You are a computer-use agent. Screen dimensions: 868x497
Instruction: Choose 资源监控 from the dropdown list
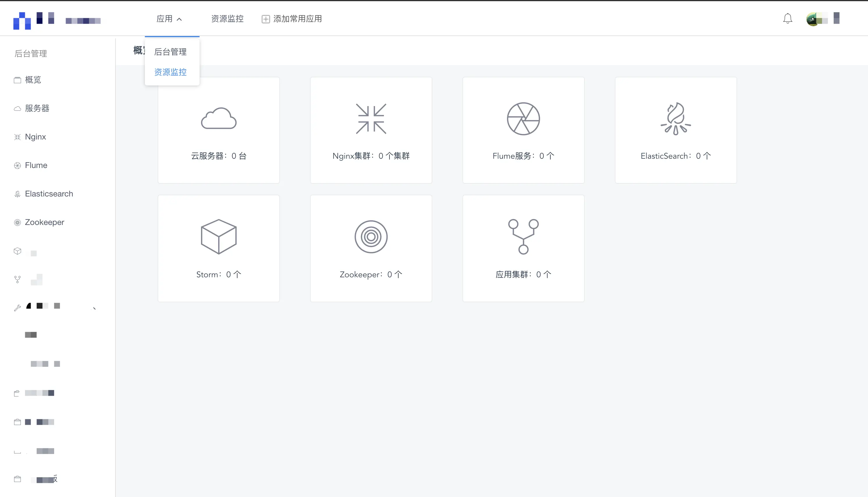click(170, 72)
